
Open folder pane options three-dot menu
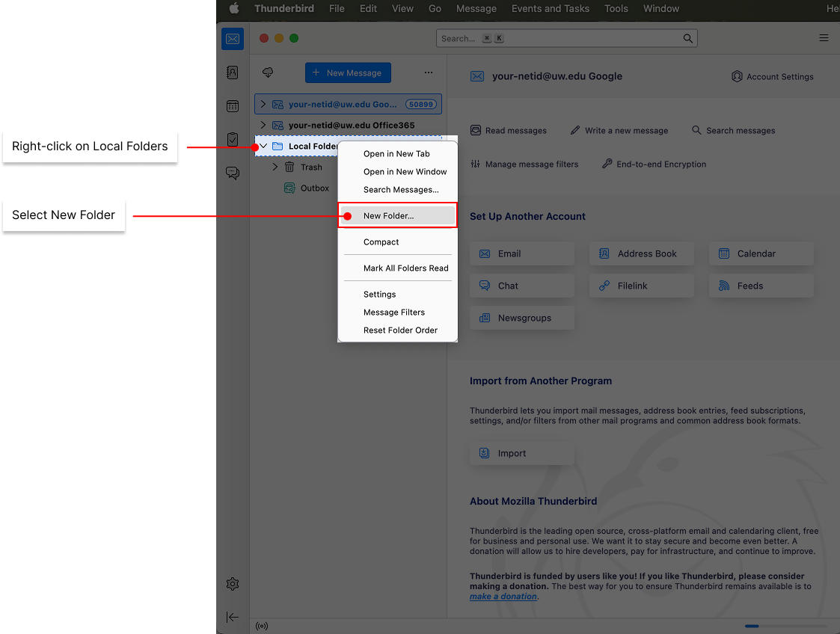(x=429, y=73)
